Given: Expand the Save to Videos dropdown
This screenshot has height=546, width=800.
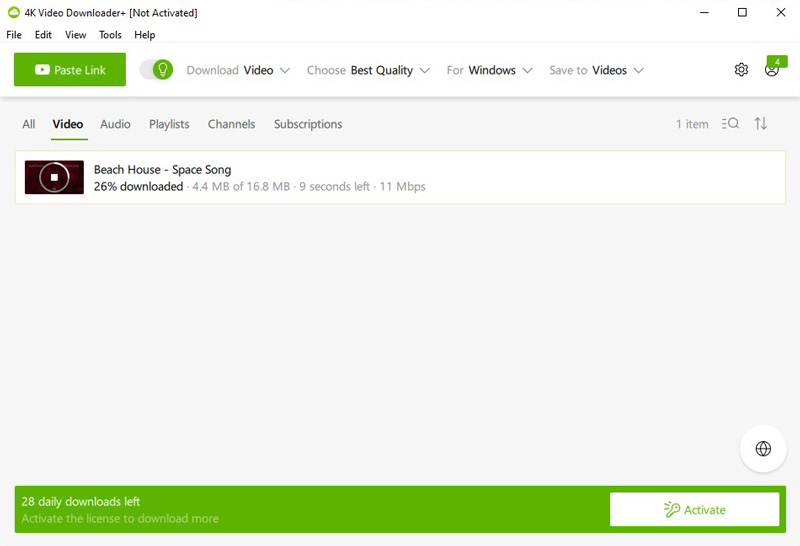Looking at the screenshot, I should [x=596, y=70].
